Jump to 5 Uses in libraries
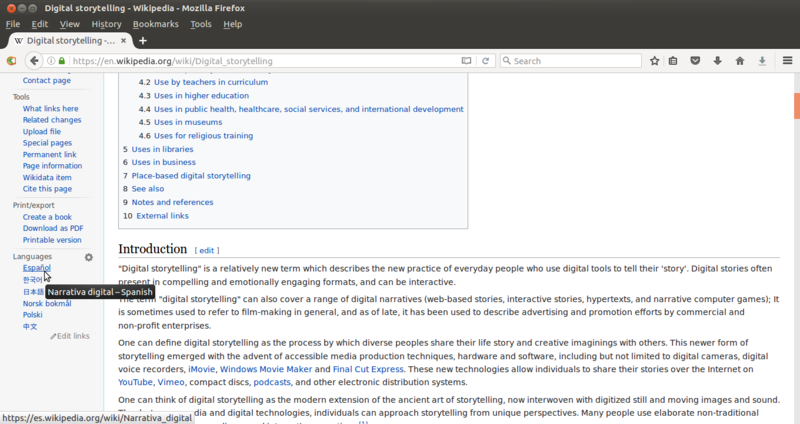Viewport: 800px width, 424px height. tap(158, 149)
